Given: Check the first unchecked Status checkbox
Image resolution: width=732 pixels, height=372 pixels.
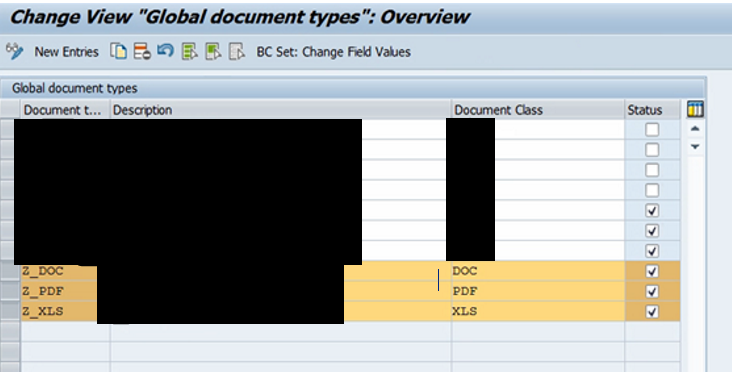Looking at the screenshot, I should [652, 130].
